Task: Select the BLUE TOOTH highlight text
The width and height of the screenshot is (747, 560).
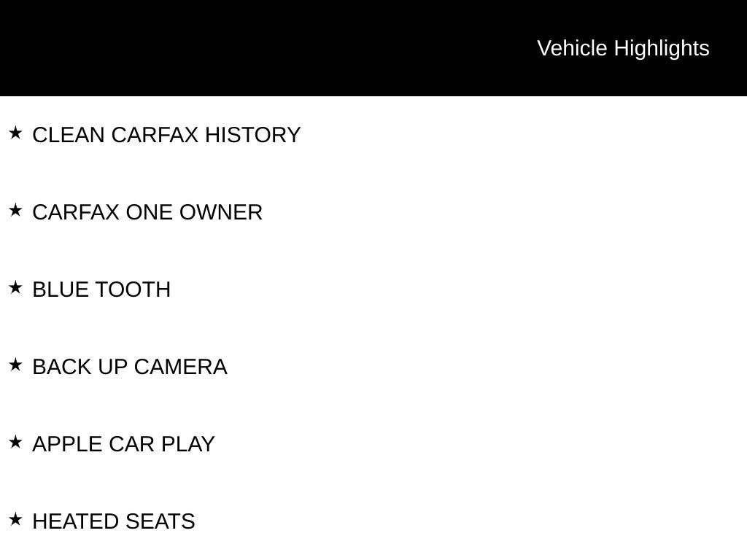Action: pos(101,289)
